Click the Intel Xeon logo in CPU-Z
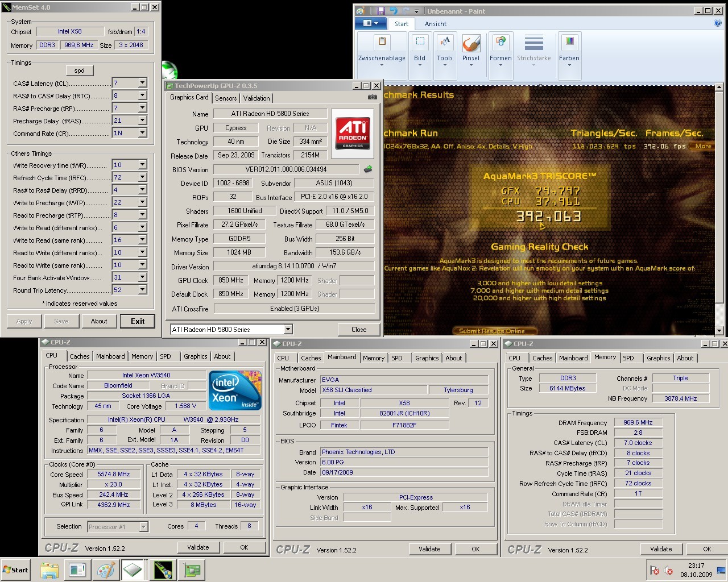This screenshot has height=582, width=728. tap(235, 390)
